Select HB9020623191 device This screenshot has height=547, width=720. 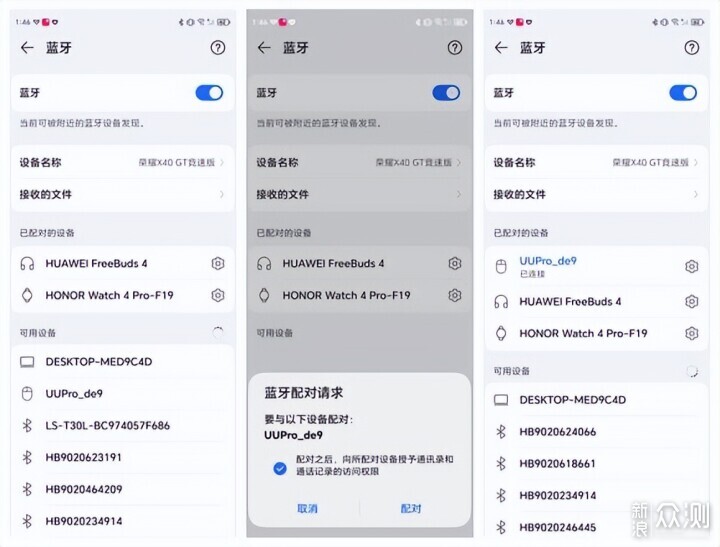123,457
